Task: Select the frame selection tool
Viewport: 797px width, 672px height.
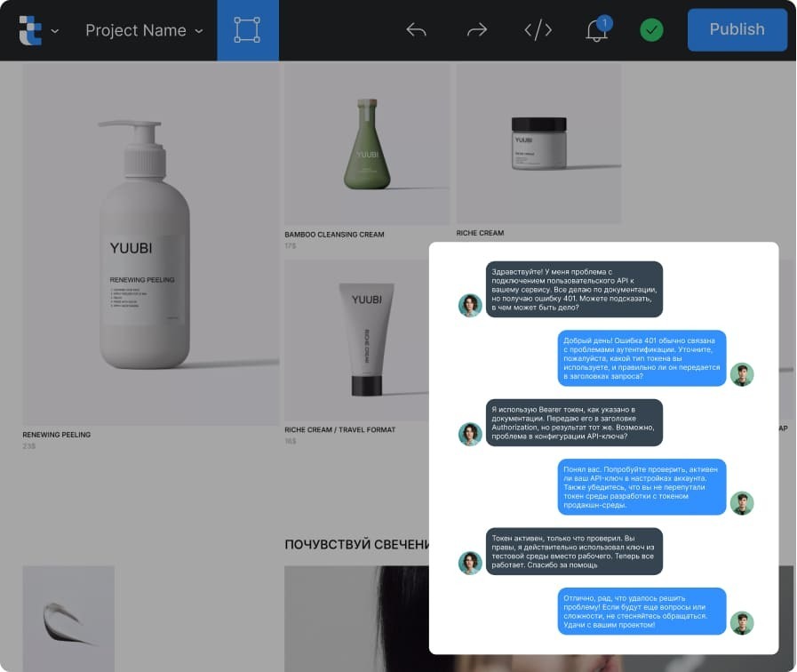Action: [x=248, y=30]
